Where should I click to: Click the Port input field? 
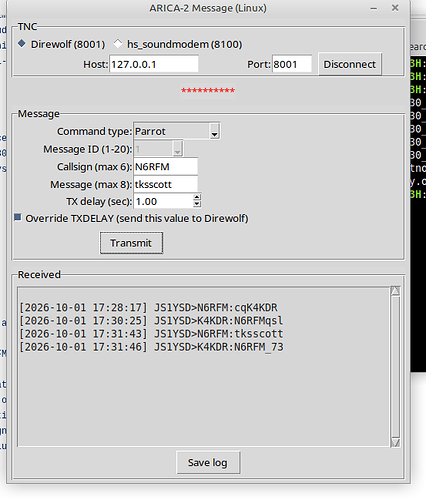292,64
